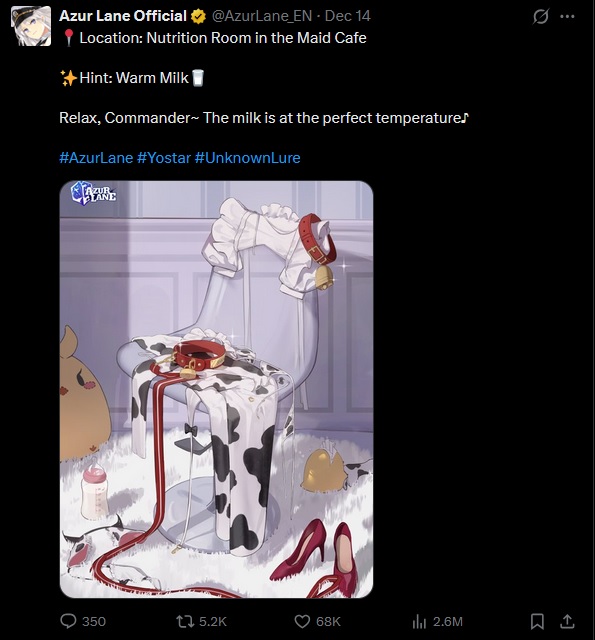Bookmark this post
The image size is (595, 640).
coord(537,621)
